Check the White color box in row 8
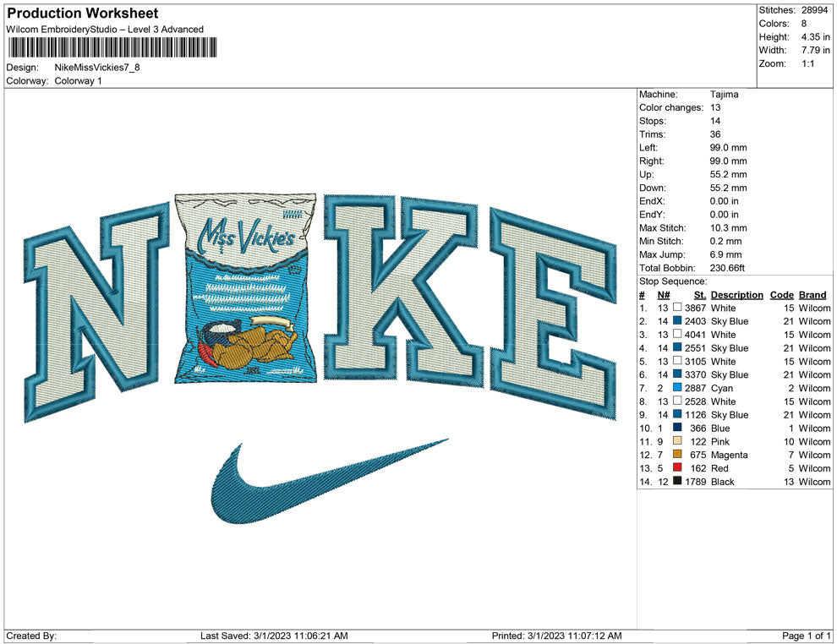The image size is (837, 644). point(676,401)
